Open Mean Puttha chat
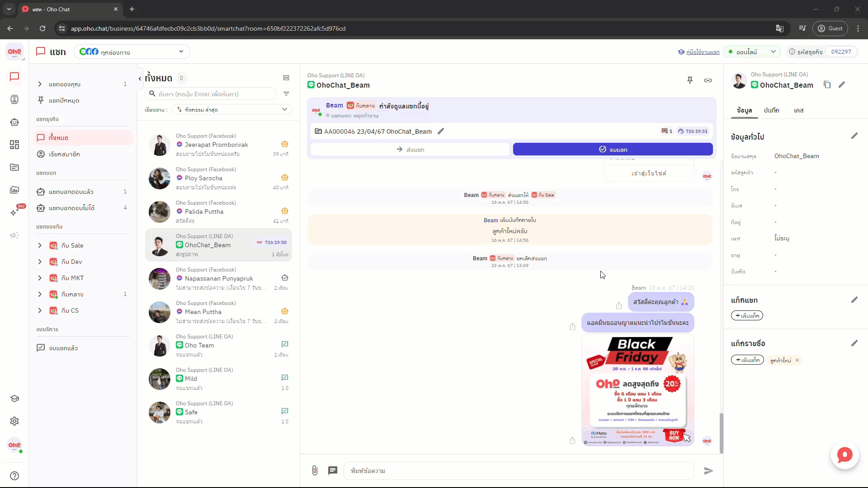 (219, 312)
